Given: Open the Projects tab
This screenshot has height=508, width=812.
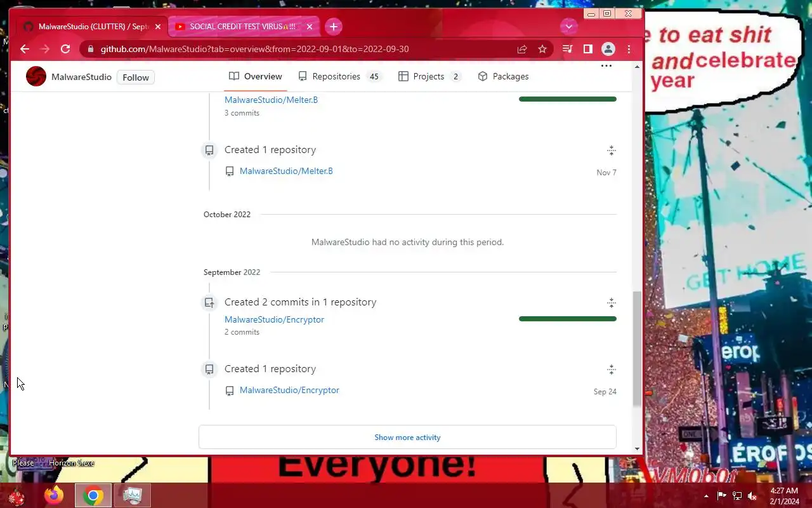Looking at the screenshot, I should pyautogui.click(x=429, y=76).
